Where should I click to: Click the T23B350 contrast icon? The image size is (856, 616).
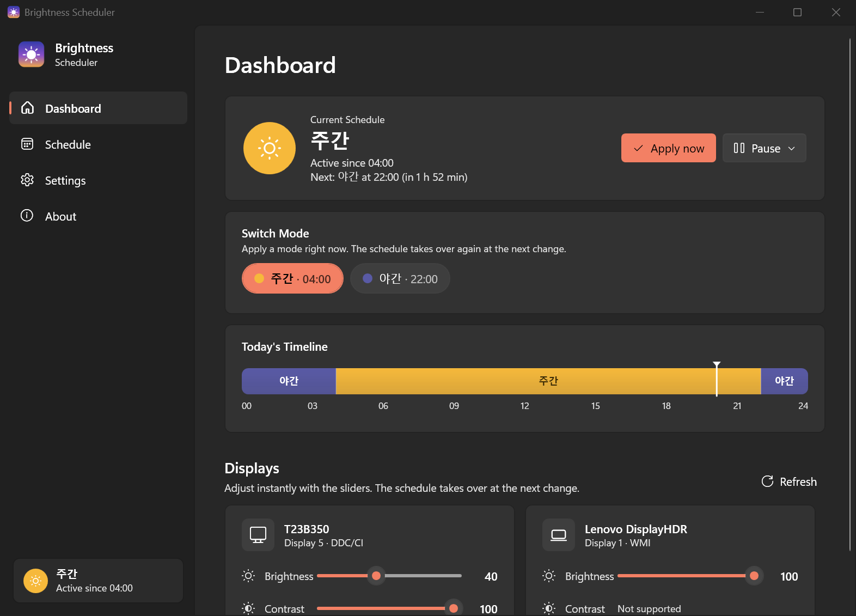[x=248, y=608]
